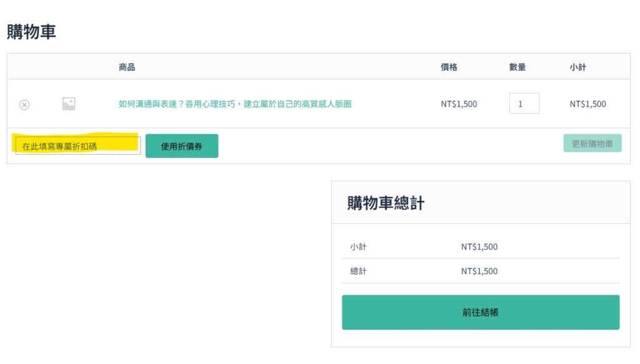Click the 更新購物車 button
The height and width of the screenshot is (364, 640).
tap(592, 143)
